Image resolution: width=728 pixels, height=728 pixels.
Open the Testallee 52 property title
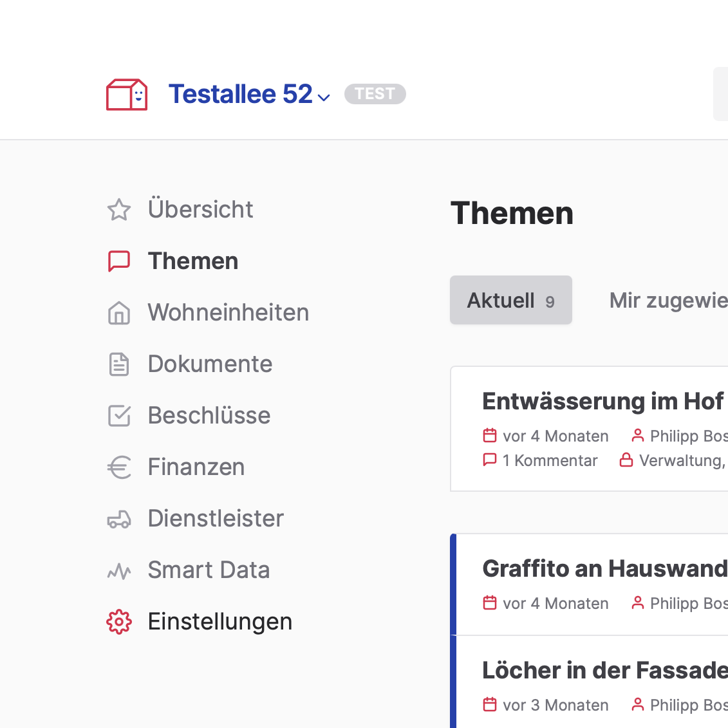coord(240,94)
